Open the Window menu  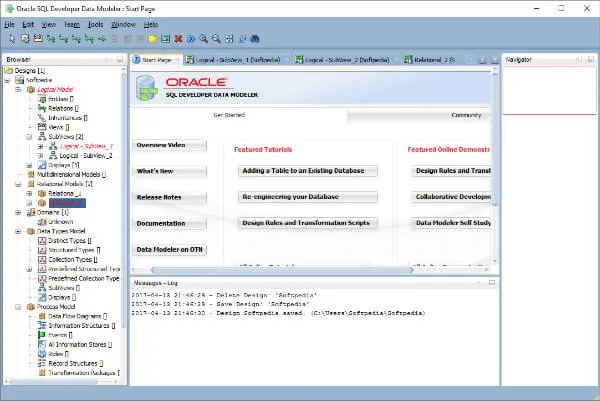tap(123, 24)
